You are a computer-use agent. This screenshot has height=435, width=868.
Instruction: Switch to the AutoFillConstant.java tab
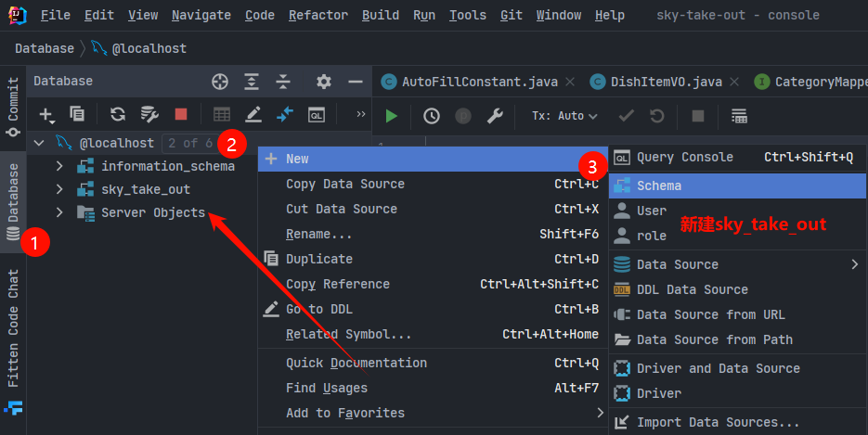point(479,83)
